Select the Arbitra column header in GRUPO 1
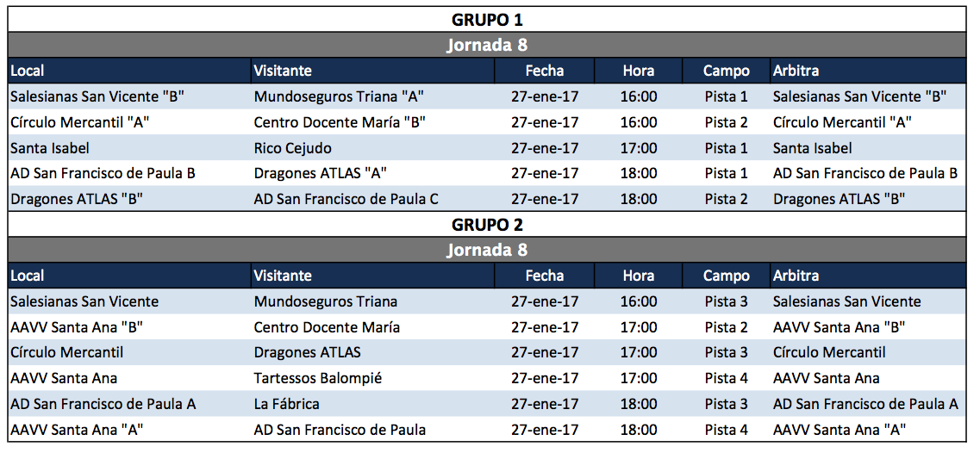Screen dimensions: 980x453 (x=796, y=71)
